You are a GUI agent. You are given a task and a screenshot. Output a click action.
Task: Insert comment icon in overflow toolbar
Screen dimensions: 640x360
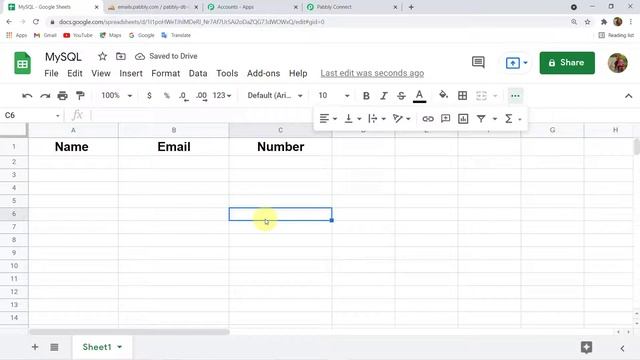point(445,119)
